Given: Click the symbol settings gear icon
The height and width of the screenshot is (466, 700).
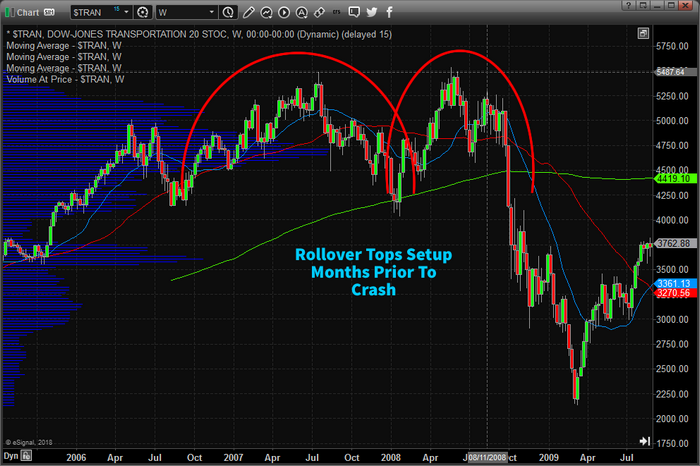Looking at the screenshot, I should [x=143, y=12].
